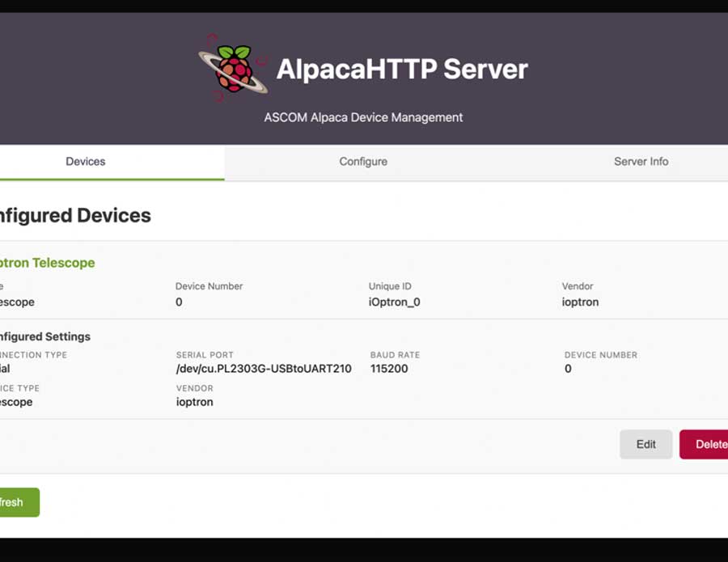Click the Configured Settings section heading
728x562 pixels.
coord(44,336)
